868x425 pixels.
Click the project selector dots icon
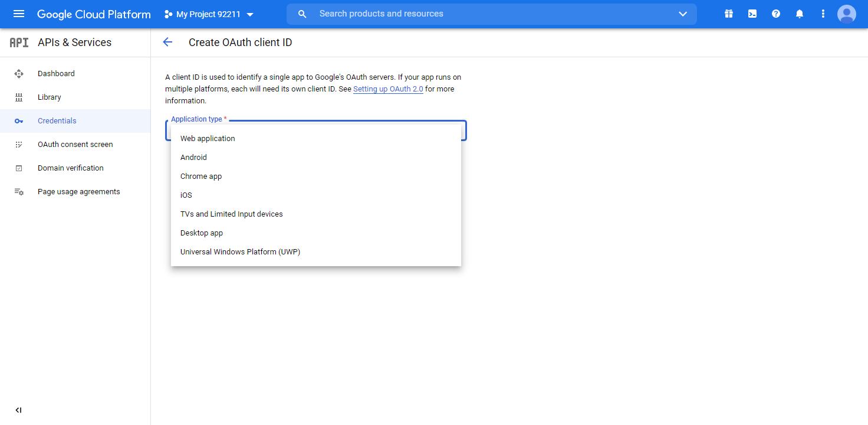click(x=169, y=14)
